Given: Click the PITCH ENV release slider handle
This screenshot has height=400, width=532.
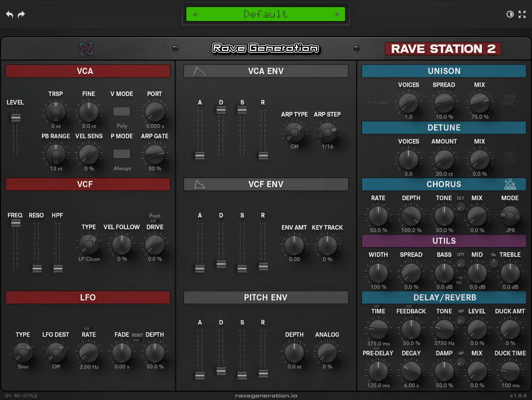Looking at the screenshot, I should click(x=263, y=373).
